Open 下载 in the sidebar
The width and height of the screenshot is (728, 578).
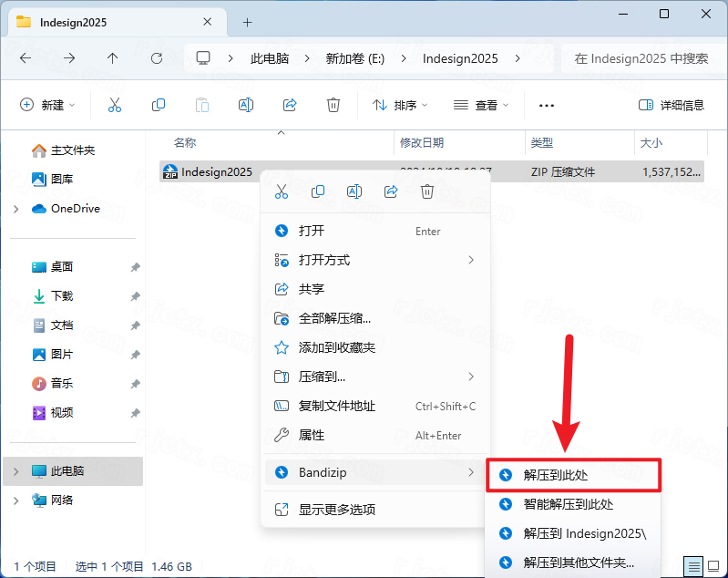52,296
